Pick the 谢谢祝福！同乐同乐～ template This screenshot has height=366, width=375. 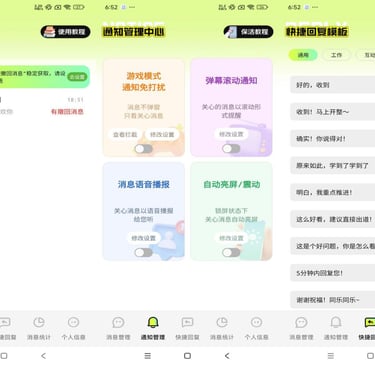333,300
